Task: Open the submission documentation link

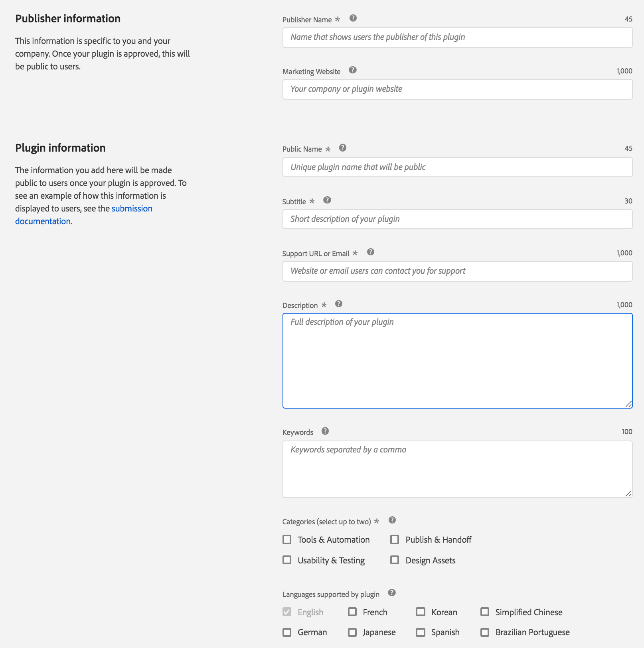Action: tap(84, 215)
